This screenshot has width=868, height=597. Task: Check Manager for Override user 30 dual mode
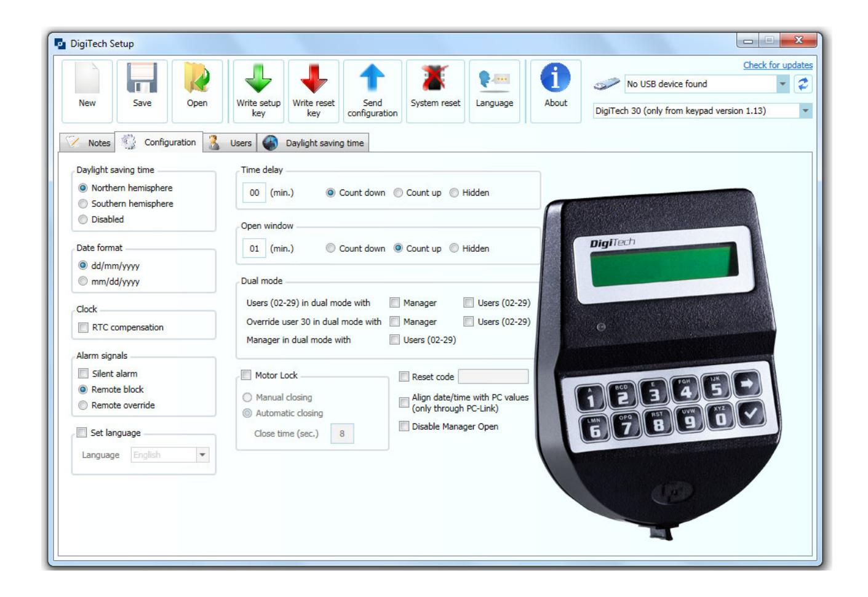[395, 321]
